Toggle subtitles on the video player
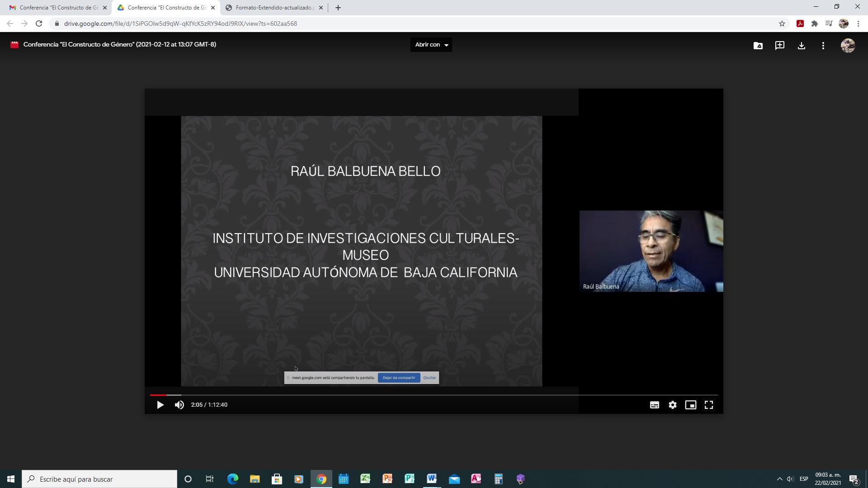Viewport: 868px width, 488px height. pos(655,405)
